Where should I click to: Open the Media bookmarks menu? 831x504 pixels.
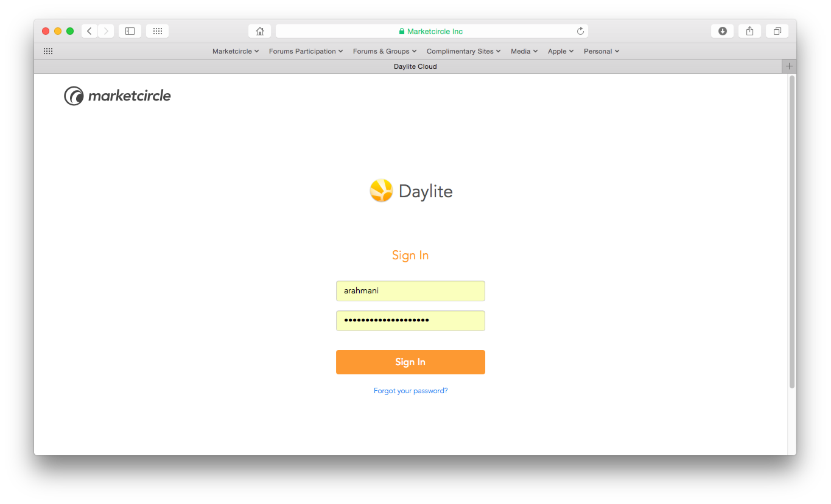[x=524, y=51]
